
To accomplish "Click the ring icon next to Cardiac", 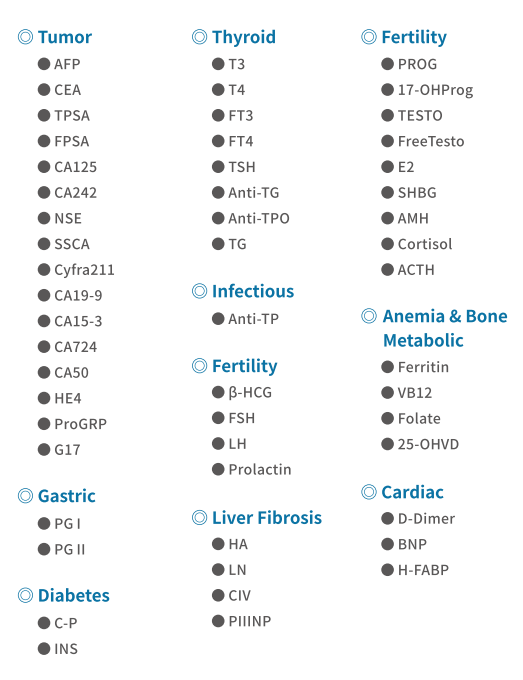I will coord(369,492).
